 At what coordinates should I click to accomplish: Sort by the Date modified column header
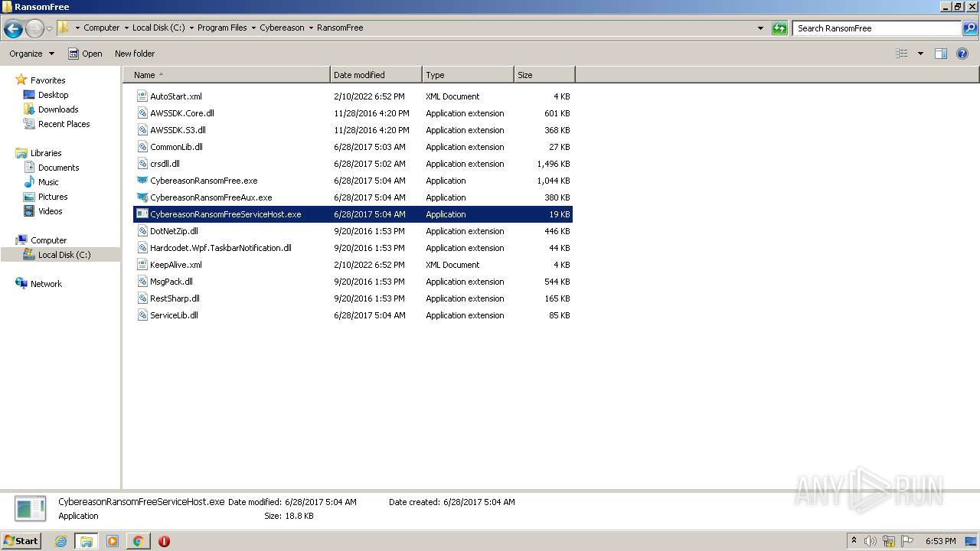(x=376, y=75)
